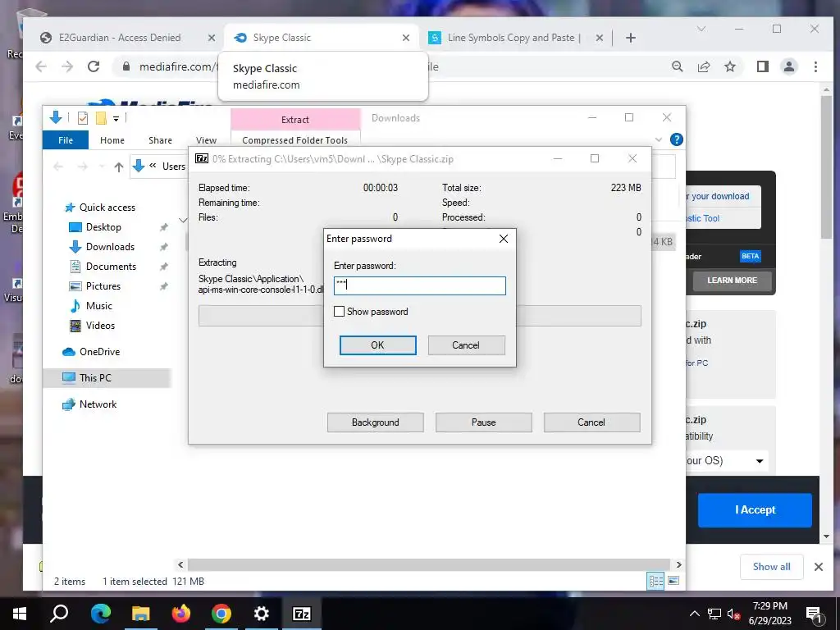Go back in Chrome

41,66
